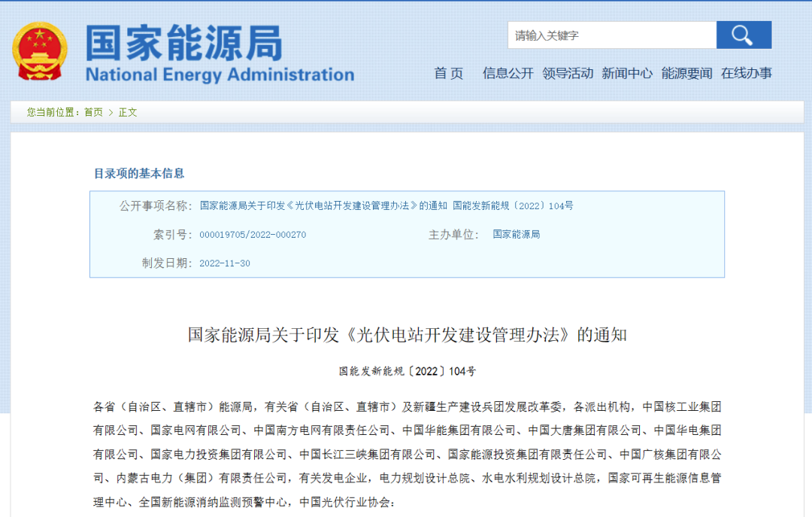Click paragraph line starting 各省（自治区、直辖市）能源局
812x517 pixels.
407,407
